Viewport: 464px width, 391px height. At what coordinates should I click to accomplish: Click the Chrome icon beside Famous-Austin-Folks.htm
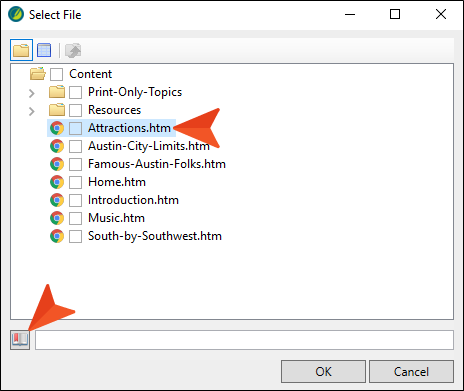(x=57, y=164)
